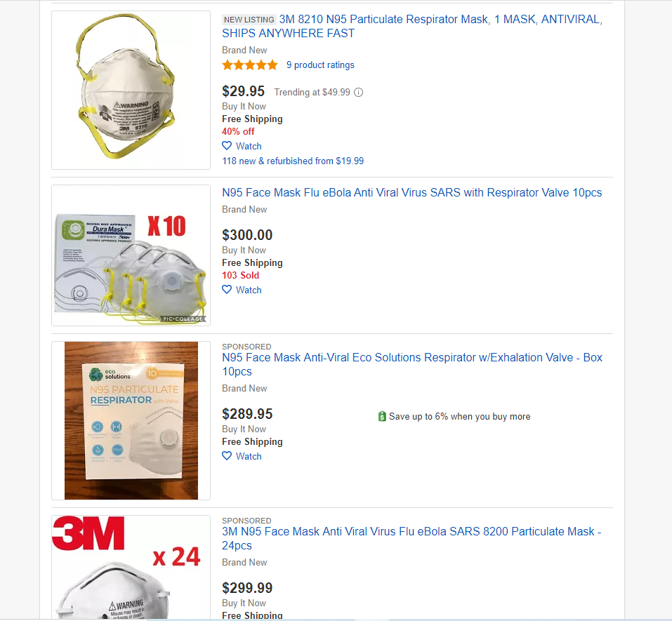Click the Dura Mask X 10 product thumbnail
This screenshot has width=672, height=621.
131,255
